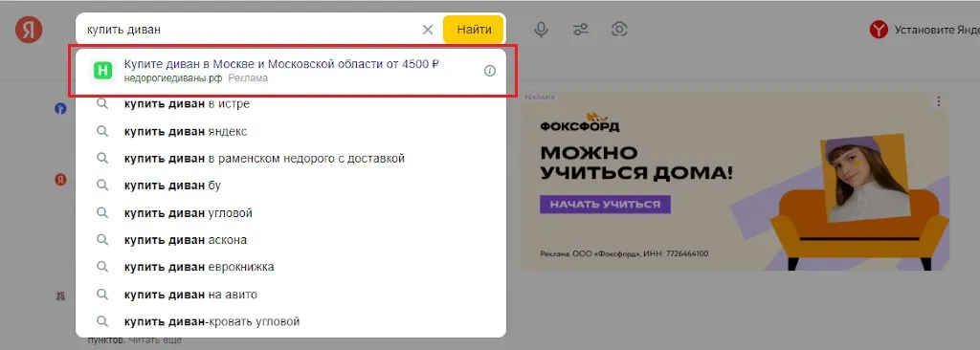Select suggestion купить диван аскона
This screenshot has height=350, width=980.
(291, 240)
